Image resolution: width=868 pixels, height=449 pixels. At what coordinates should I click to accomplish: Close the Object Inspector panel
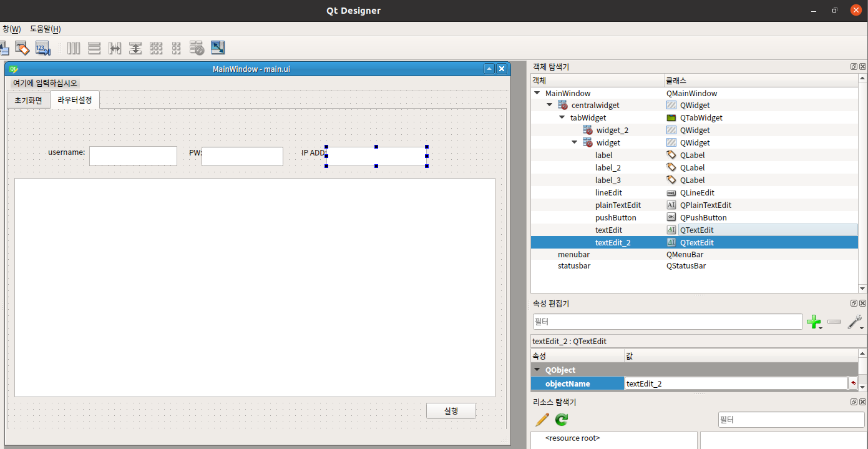click(862, 67)
